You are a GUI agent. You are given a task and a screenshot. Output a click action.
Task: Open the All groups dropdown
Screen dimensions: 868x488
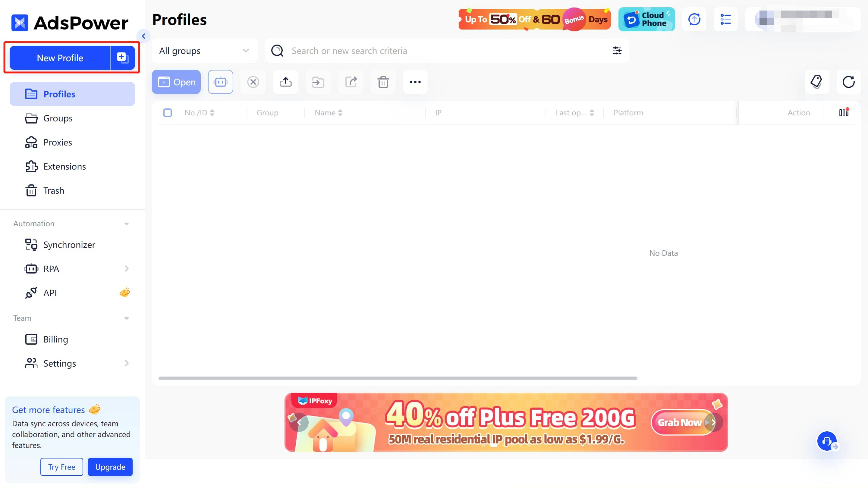click(x=205, y=51)
